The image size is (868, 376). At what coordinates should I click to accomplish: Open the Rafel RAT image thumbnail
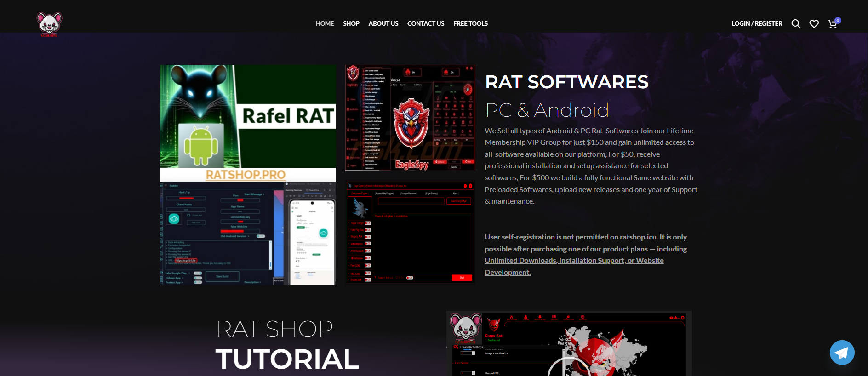[248, 123]
